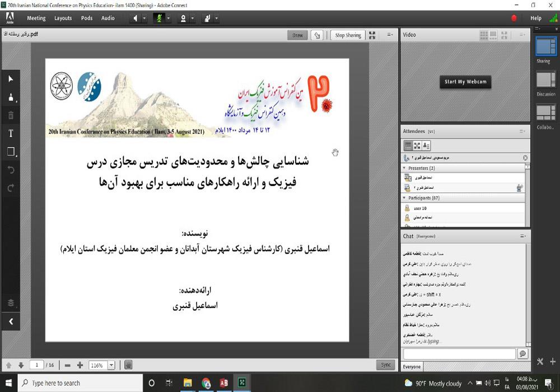Click the send chat message icon
This screenshot has width=560, height=392.
pos(522,354)
